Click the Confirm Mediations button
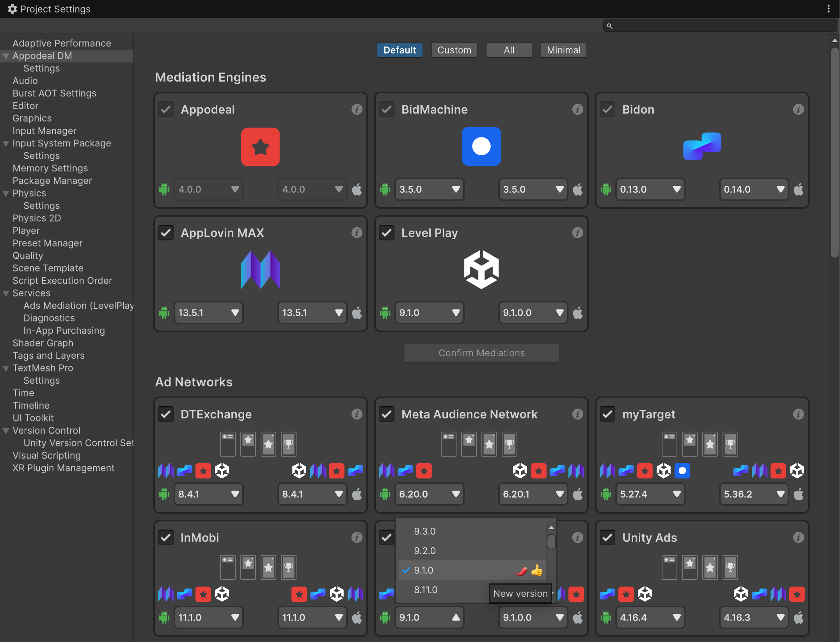Screen dimensions: 840x642 481,353
